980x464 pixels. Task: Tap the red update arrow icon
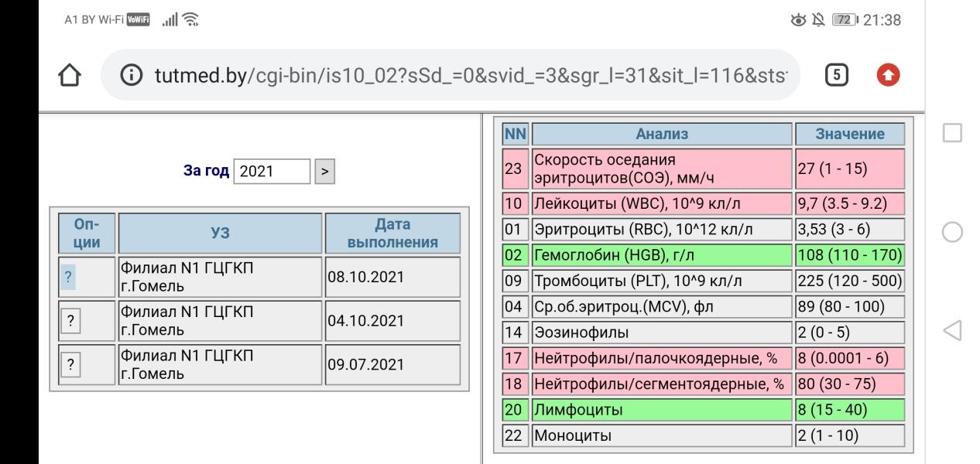(x=886, y=76)
